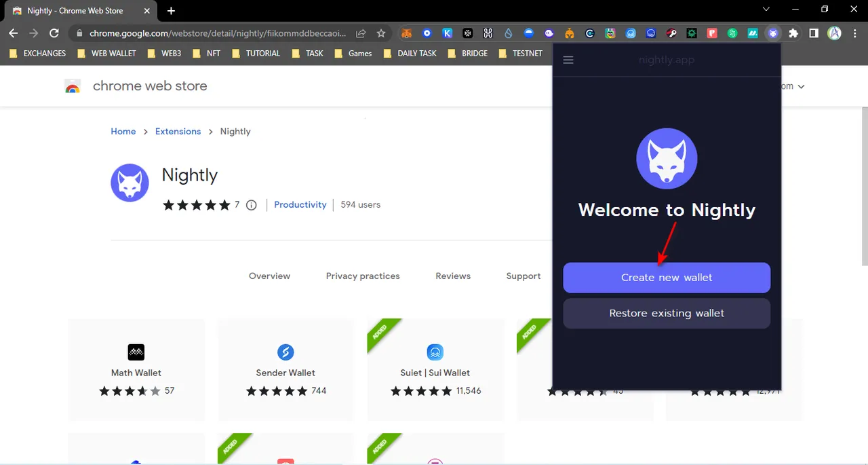Go back to the previous page
Viewport: 868px width, 465px height.
(x=14, y=33)
